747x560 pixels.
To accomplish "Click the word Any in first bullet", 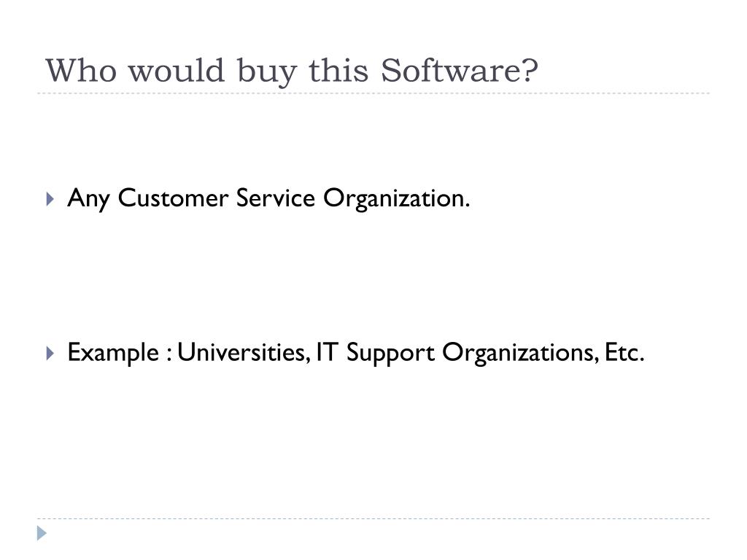I will (88, 198).
